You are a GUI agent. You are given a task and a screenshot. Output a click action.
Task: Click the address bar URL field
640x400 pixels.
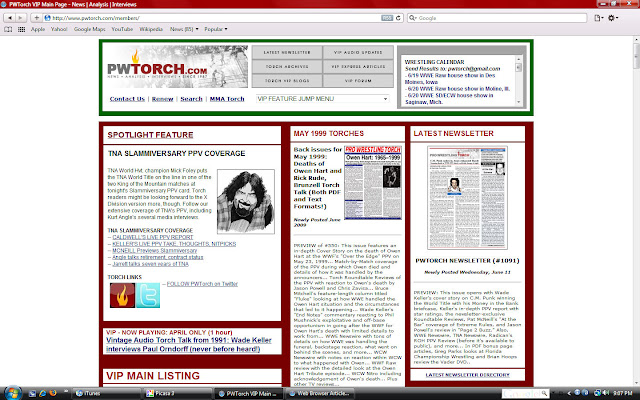[x=216, y=18]
